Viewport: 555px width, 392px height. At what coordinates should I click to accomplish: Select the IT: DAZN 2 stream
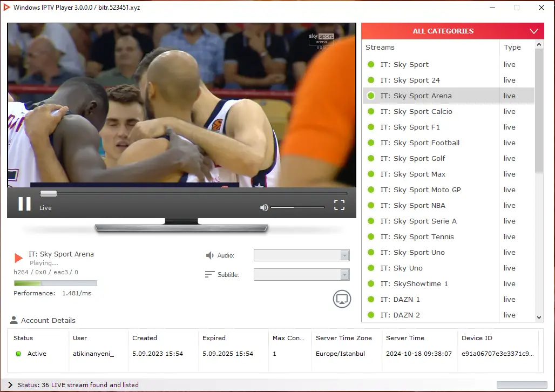pos(448,315)
